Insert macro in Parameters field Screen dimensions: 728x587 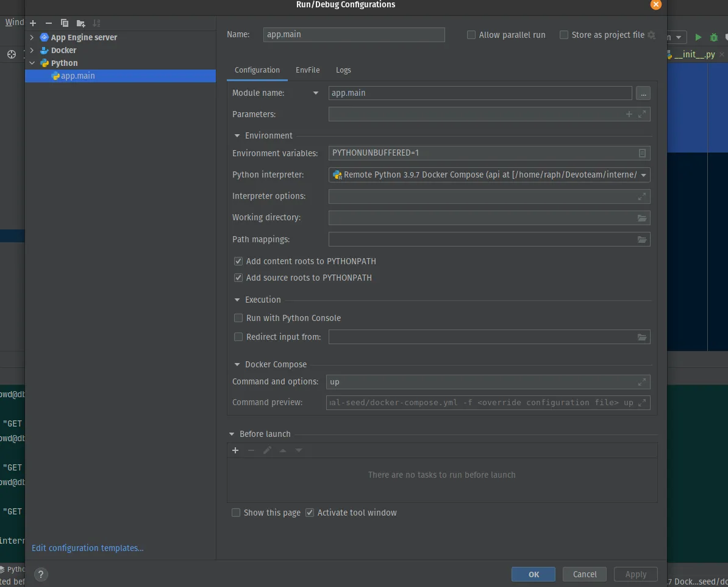(629, 114)
